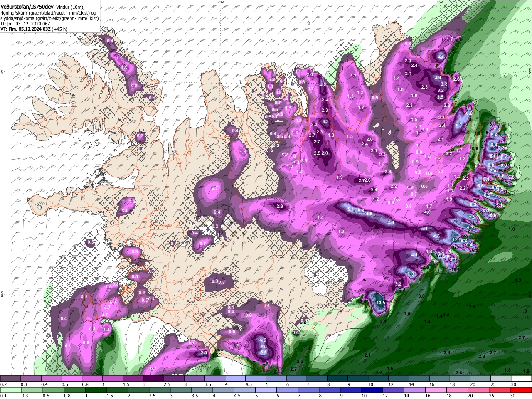Click the 'slydda/snjókoma' snow legend description

point(18,18)
